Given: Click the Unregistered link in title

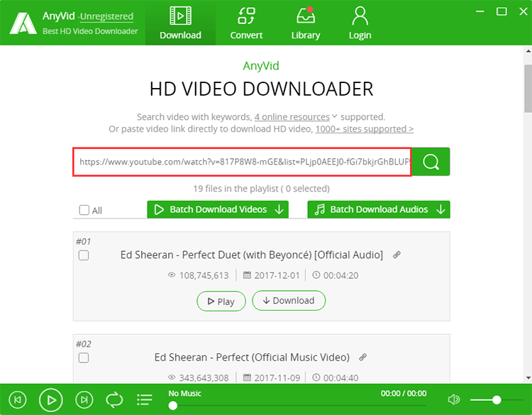Looking at the screenshot, I should click(x=106, y=16).
